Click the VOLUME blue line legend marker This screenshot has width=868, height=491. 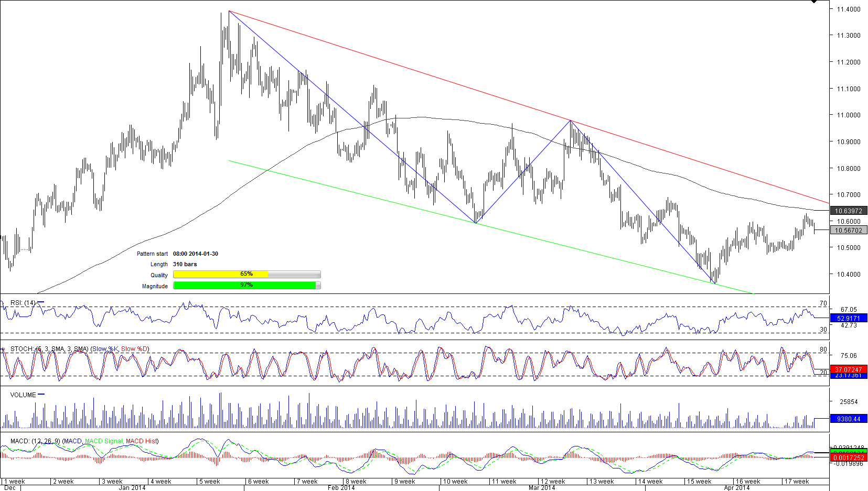[x=41, y=395]
